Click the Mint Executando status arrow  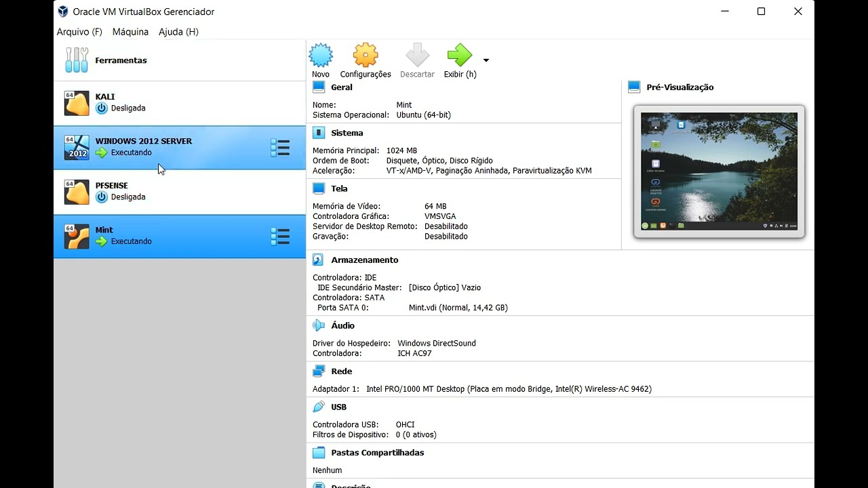102,241
